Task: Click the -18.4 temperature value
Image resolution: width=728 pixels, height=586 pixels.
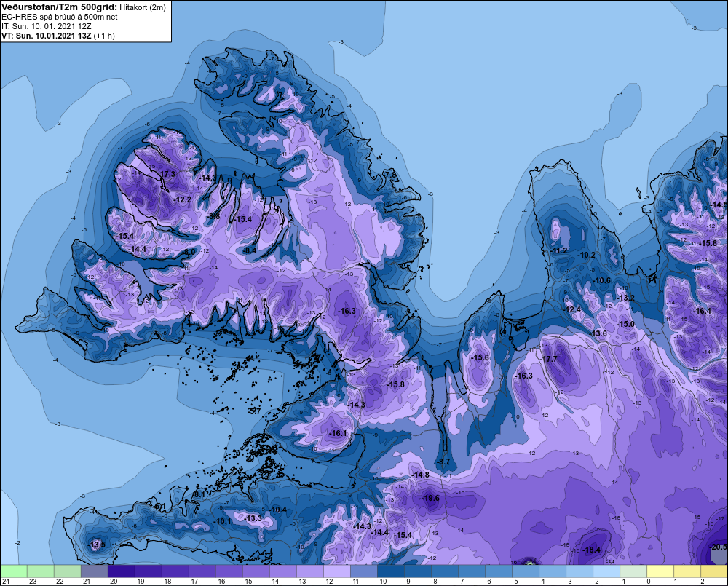Action: (591, 550)
